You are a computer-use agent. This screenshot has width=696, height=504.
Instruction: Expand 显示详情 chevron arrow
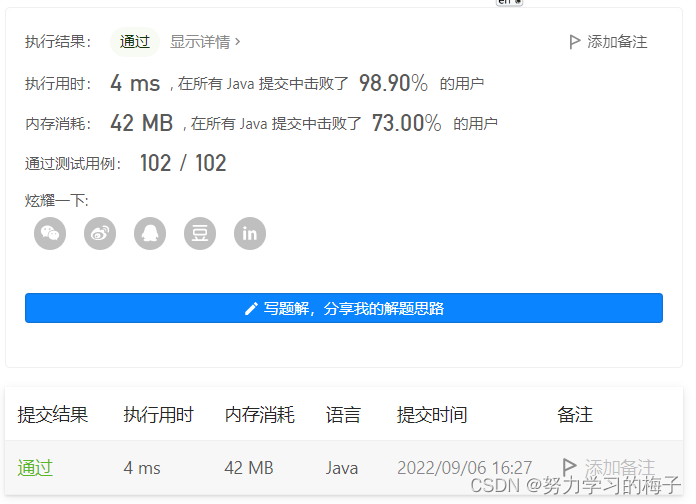click(237, 42)
